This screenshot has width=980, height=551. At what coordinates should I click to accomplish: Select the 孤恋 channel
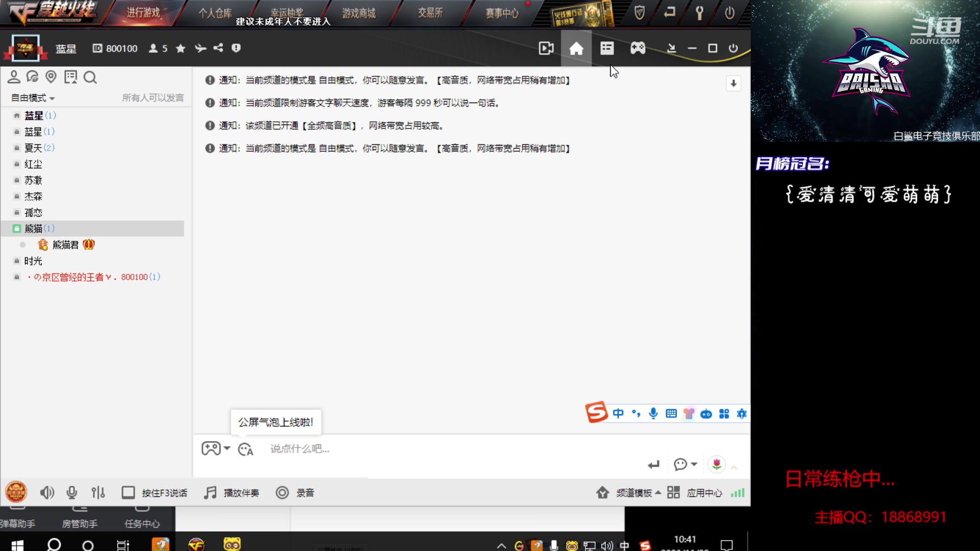tap(33, 213)
